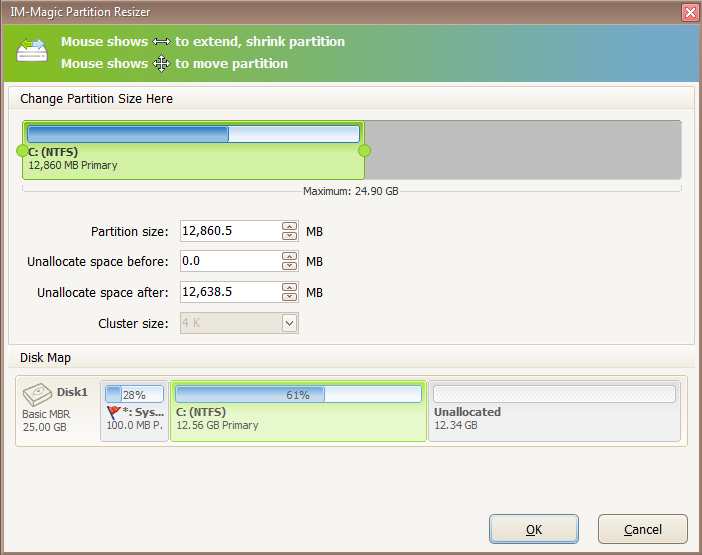
Task: Click the Cluster size label
Action: coord(133,323)
